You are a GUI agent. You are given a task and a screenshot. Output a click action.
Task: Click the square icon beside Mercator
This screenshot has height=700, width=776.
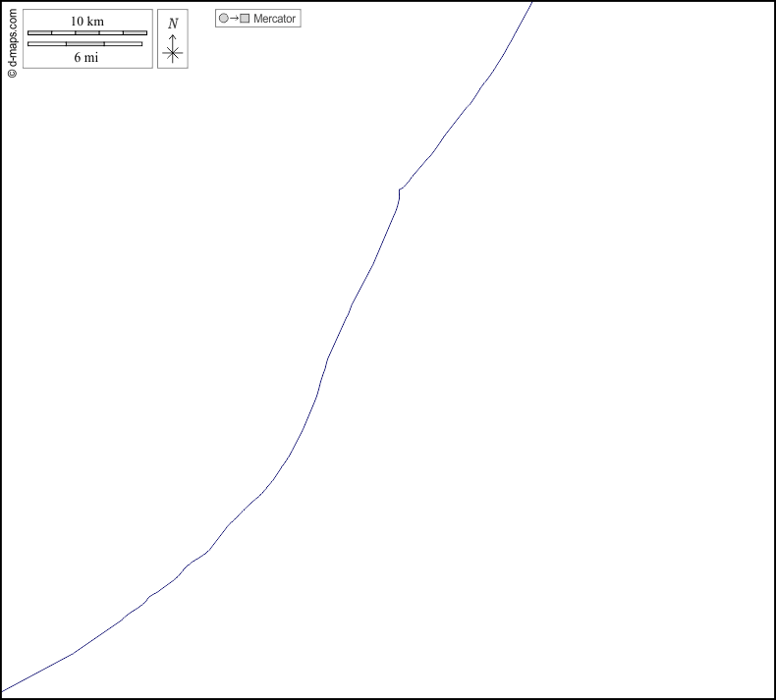point(245,19)
